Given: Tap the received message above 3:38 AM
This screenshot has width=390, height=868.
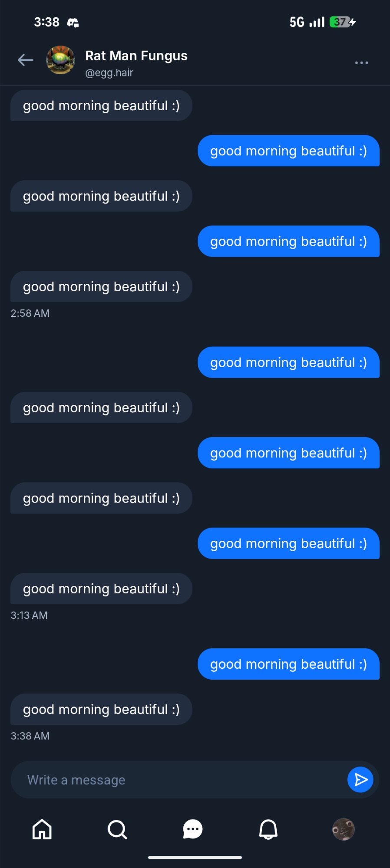Looking at the screenshot, I should click(x=101, y=710).
